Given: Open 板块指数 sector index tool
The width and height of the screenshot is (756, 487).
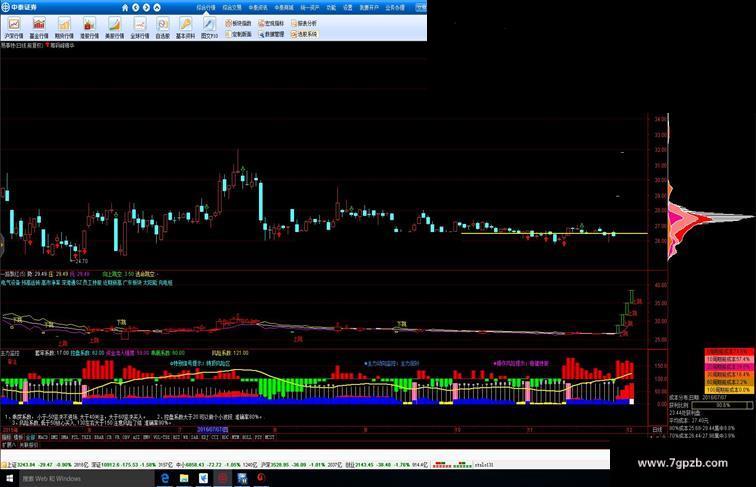Looking at the screenshot, I should click(238, 23).
